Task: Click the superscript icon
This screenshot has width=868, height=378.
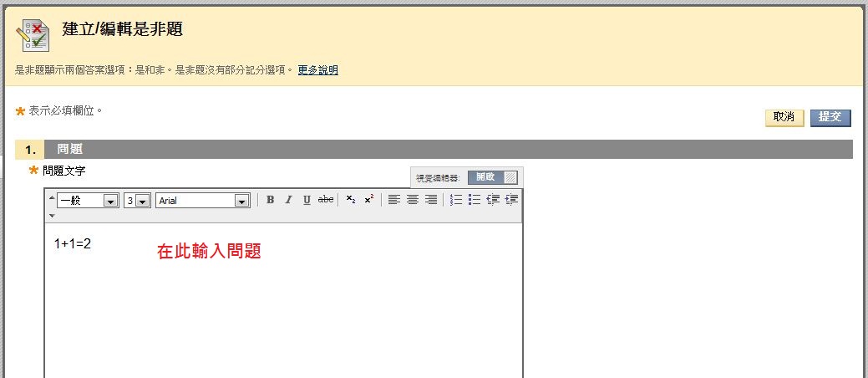Action: click(368, 200)
